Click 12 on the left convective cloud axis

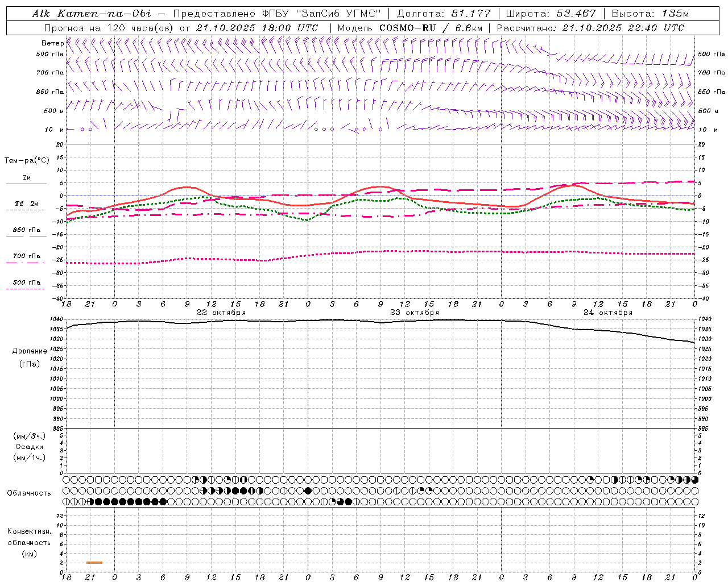[59, 516]
